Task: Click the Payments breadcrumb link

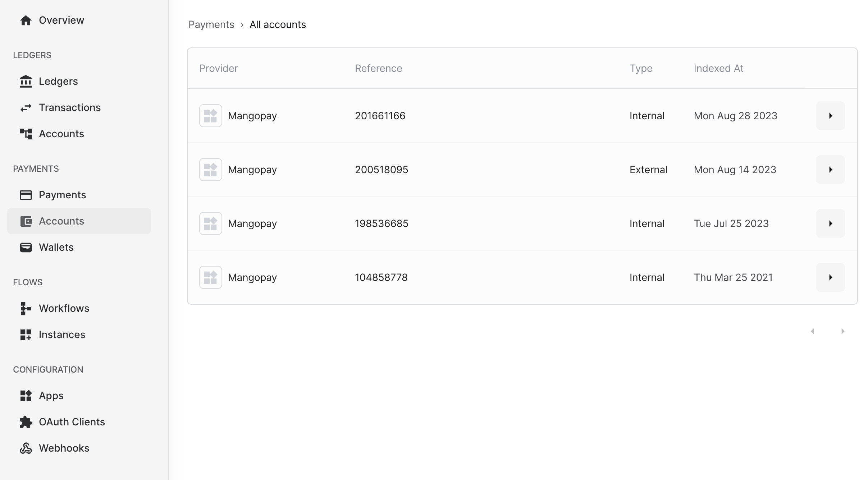Action: 211,25
